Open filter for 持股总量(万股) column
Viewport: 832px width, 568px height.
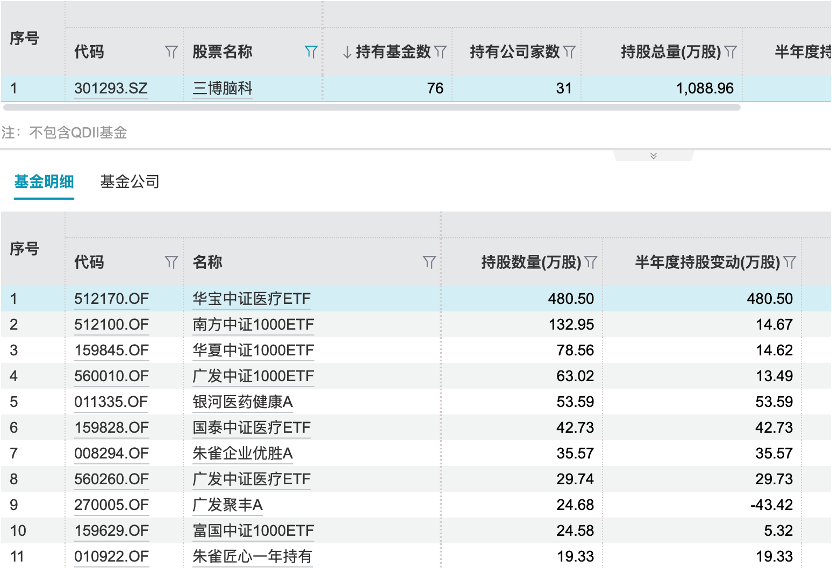[730, 52]
